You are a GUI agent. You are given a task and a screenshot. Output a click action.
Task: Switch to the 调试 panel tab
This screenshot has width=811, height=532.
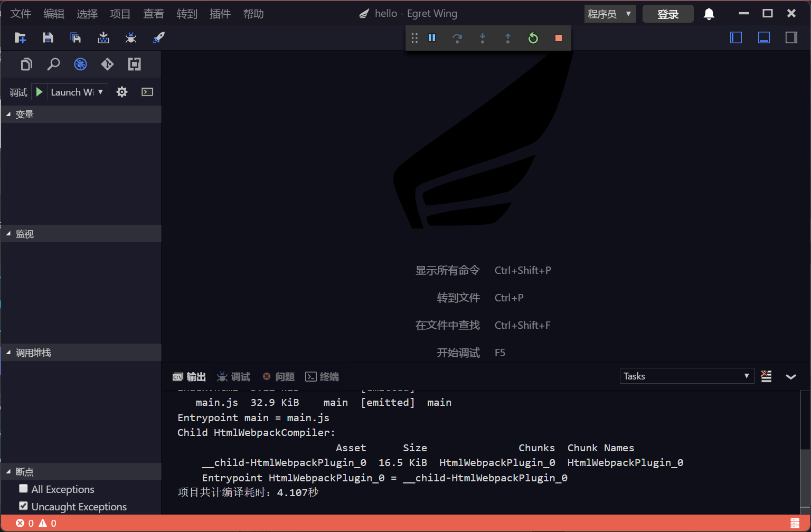tap(233, 376)
